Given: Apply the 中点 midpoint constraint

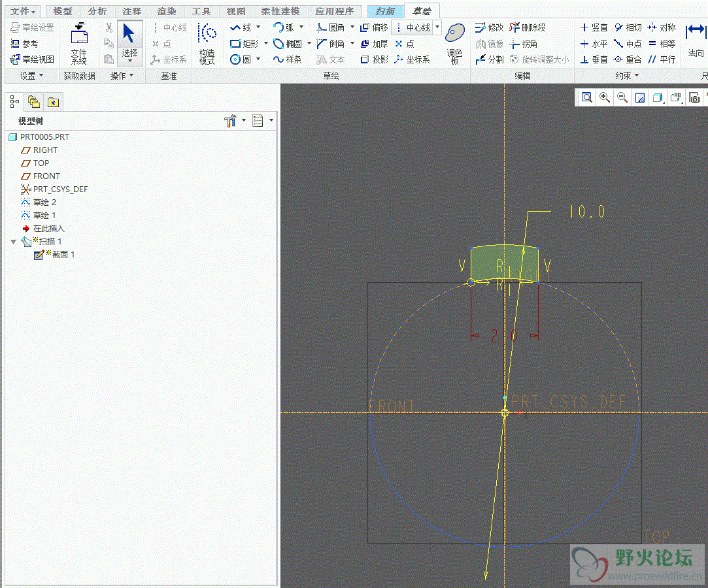Looking at the screenshot, I should pyautogui.click(x=628, y=44).
